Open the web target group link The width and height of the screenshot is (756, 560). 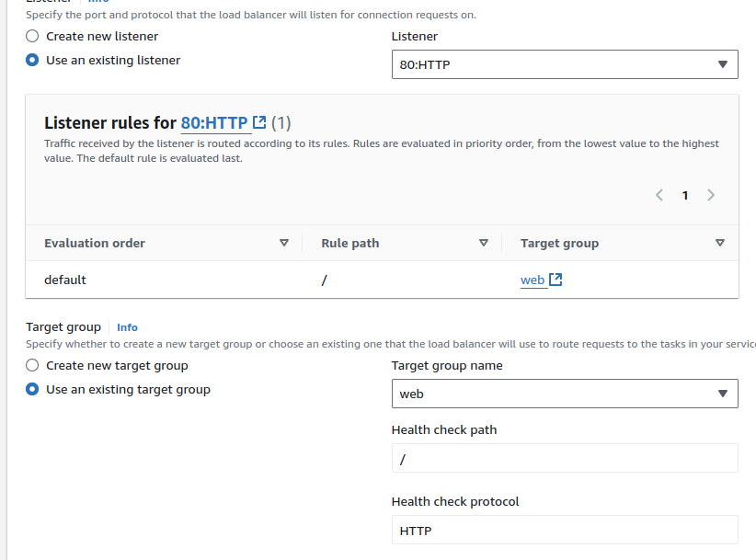pos(533,280)
